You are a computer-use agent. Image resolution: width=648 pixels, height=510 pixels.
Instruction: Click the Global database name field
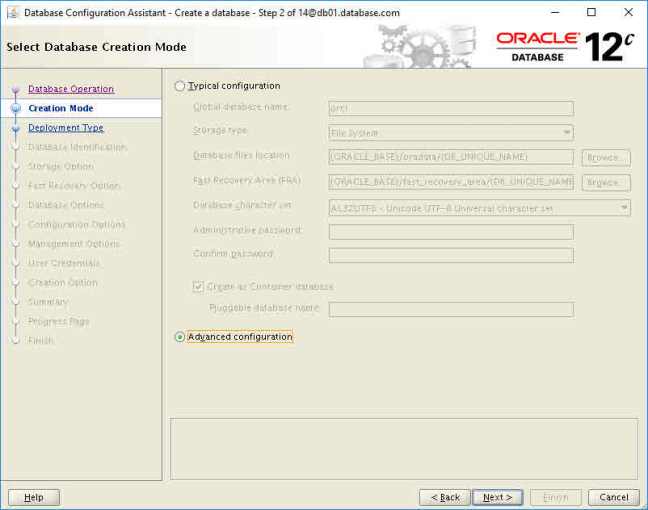(x=450, y=108)
